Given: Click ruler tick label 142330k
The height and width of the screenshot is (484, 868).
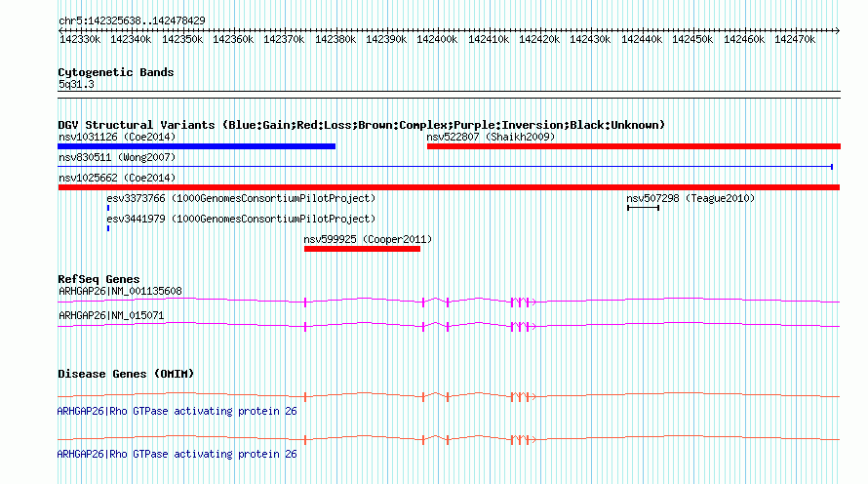Looking at the screenshot, I should [80, 39].
